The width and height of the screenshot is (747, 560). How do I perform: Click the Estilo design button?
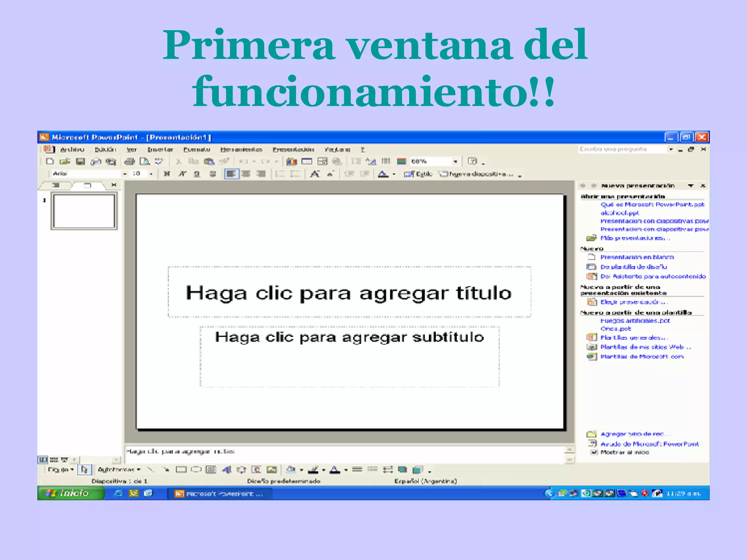[418, 174]
